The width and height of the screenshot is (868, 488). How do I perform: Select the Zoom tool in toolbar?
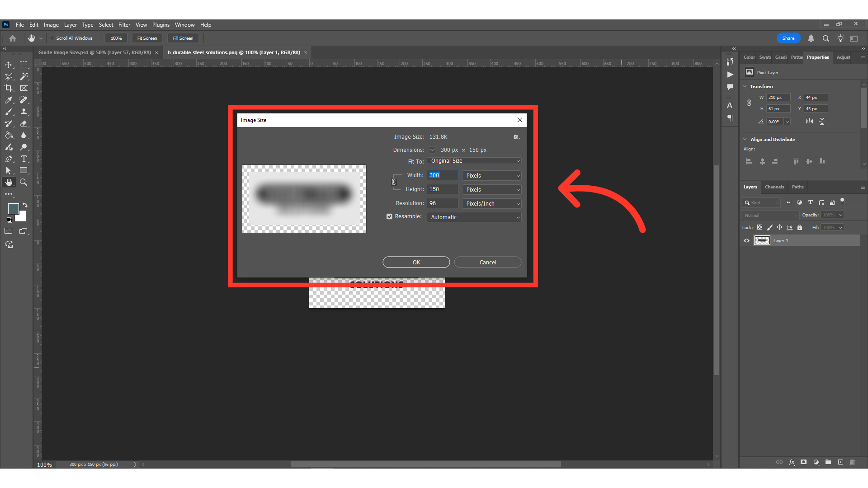(24, 182)
